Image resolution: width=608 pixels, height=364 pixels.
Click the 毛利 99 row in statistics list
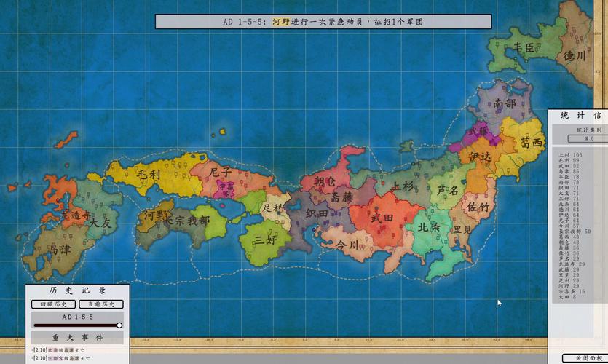569,160
